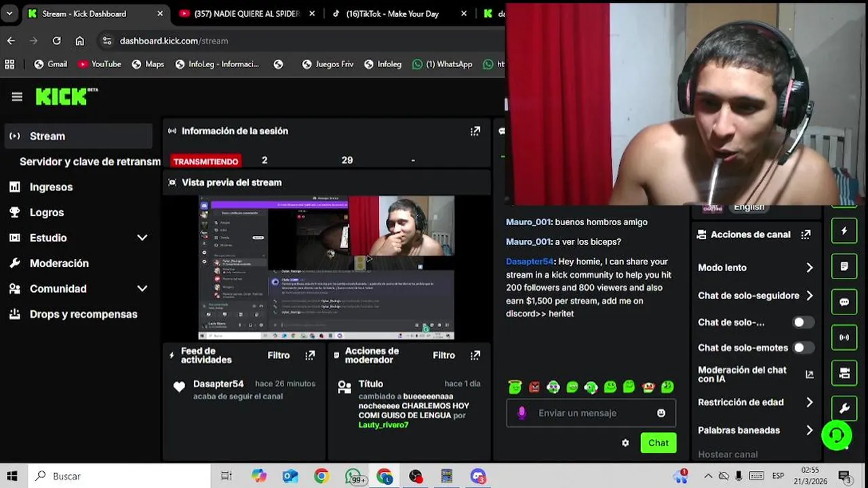Switch to the NADIE QUIERE AL SPIDER YouTube tab
This screenshot has height=488, width=868.
tap(247, 14)
